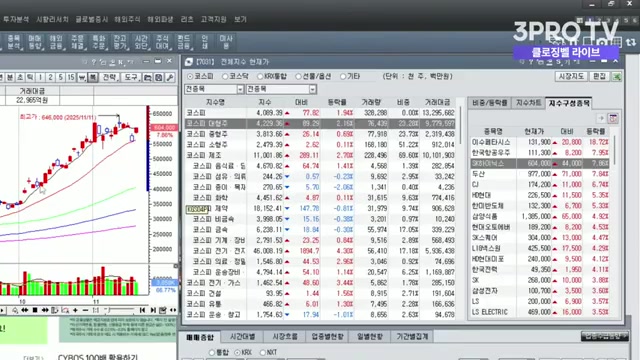Open the 해외주식 menu
Image resolution: width=640 pixels, height=360 pixels.
click(x=127, y=19)
